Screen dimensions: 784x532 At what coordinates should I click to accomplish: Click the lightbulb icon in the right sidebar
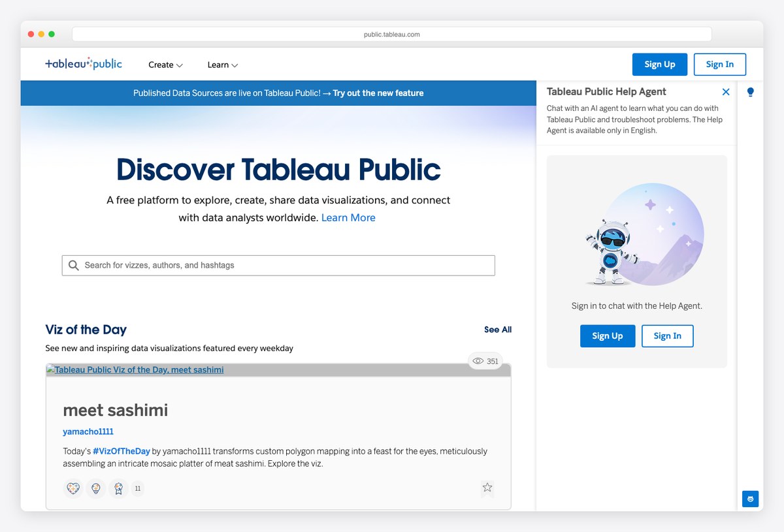[x=750, y=92]
